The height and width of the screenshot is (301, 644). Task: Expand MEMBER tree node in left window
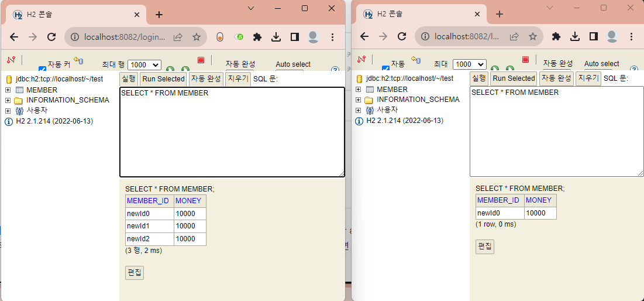(x=8, y=90)
